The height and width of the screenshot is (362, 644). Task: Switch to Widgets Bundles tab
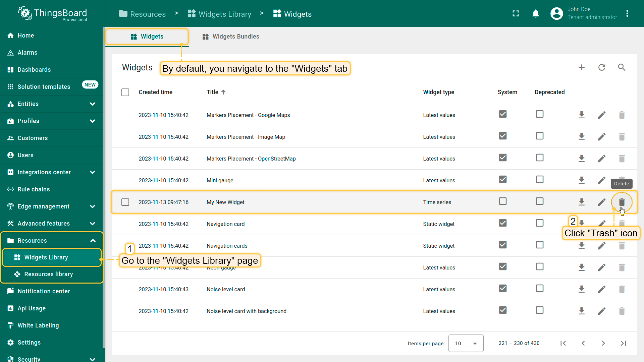(x=231, y=37)
